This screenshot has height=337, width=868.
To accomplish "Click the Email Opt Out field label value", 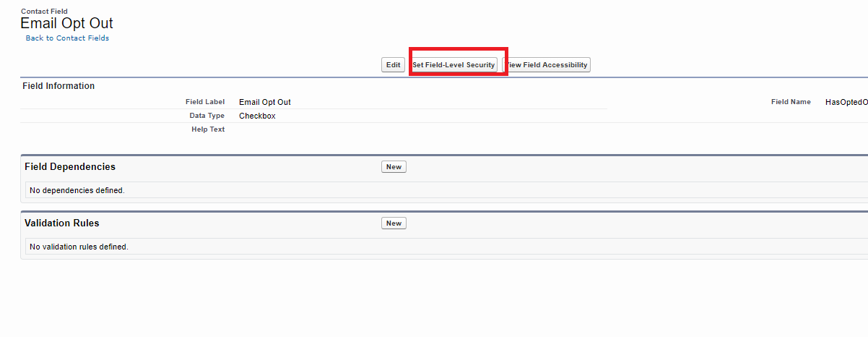I will (x=265, y=103).
